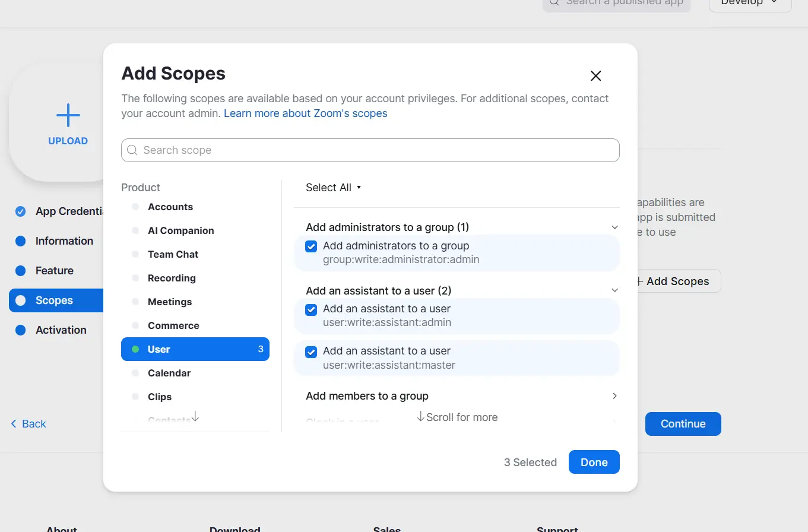808x532 pixels.
Task: Open the Feature step in sidebar
Action: click(x=54, y=270)
